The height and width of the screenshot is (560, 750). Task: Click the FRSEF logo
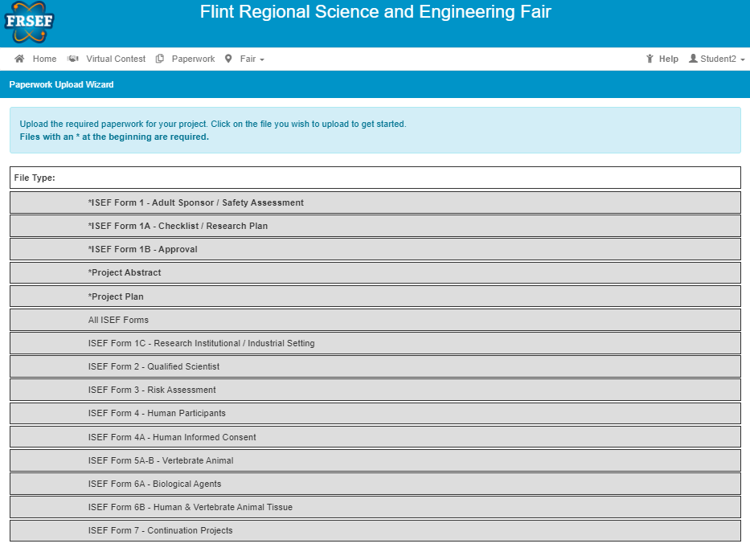point(29,22)
